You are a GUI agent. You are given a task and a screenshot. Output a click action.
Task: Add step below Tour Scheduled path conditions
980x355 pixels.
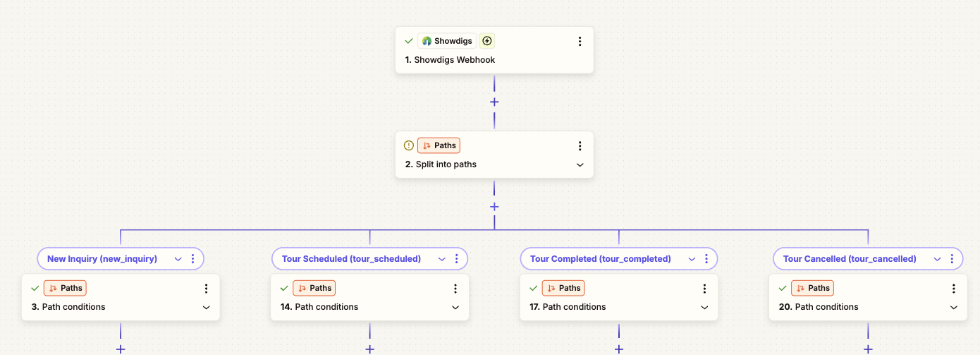coord(369,349)
